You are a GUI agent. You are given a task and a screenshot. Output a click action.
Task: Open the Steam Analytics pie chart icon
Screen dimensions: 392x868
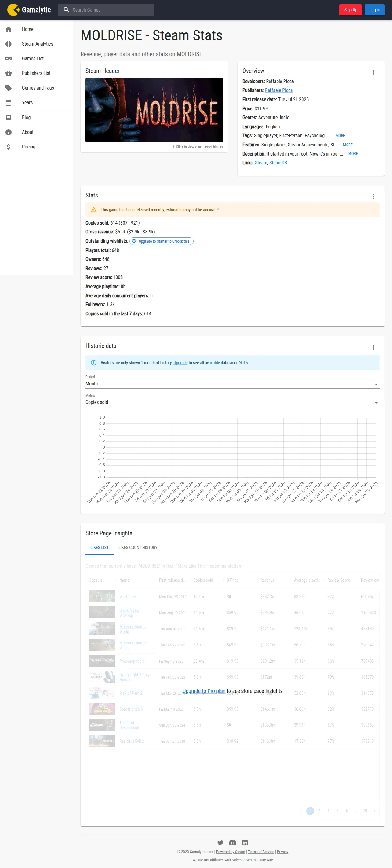pos(9,44)
